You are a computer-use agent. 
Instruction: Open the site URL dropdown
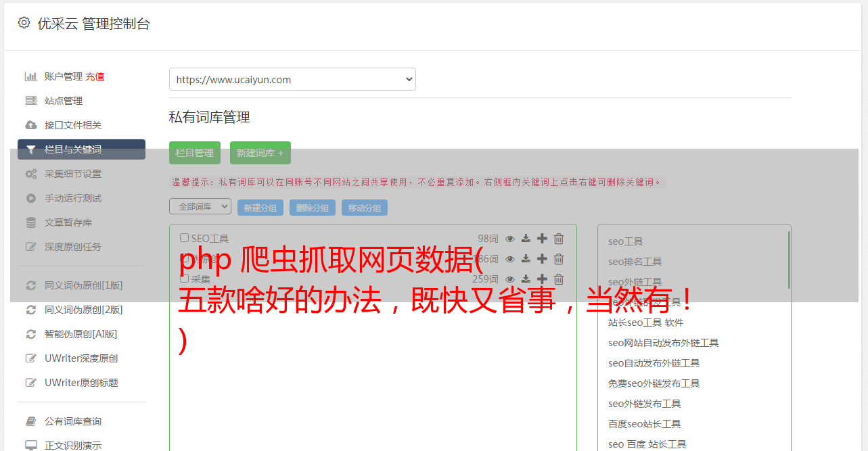pyautogui.click(x=292, y=79)
